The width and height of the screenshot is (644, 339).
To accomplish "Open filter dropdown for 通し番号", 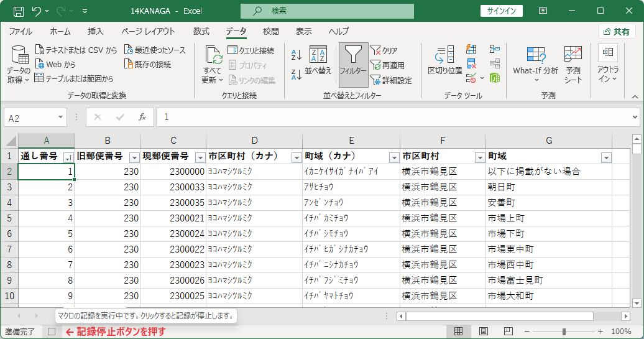I will pyautogui.click(x=68, y=157).
